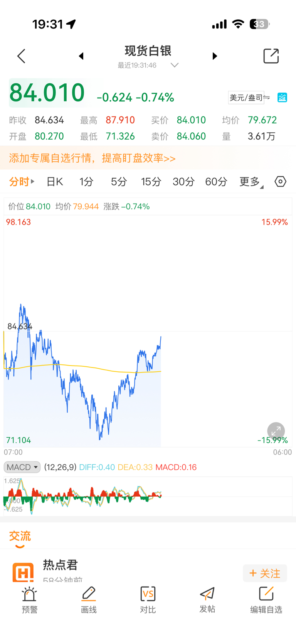The image size is (296, 644).
Task: Expand the 最近 time dropdown chevron
Action: click(x=175, y=65)
